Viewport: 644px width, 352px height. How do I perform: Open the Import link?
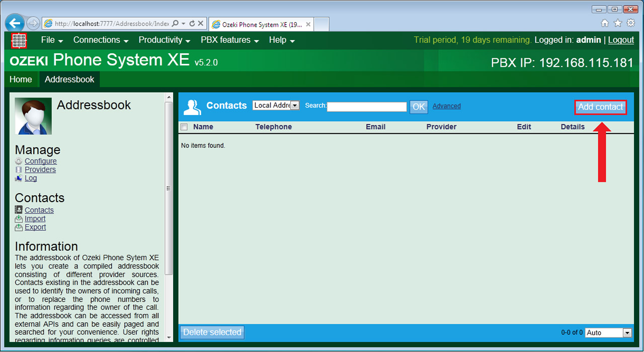35,219
